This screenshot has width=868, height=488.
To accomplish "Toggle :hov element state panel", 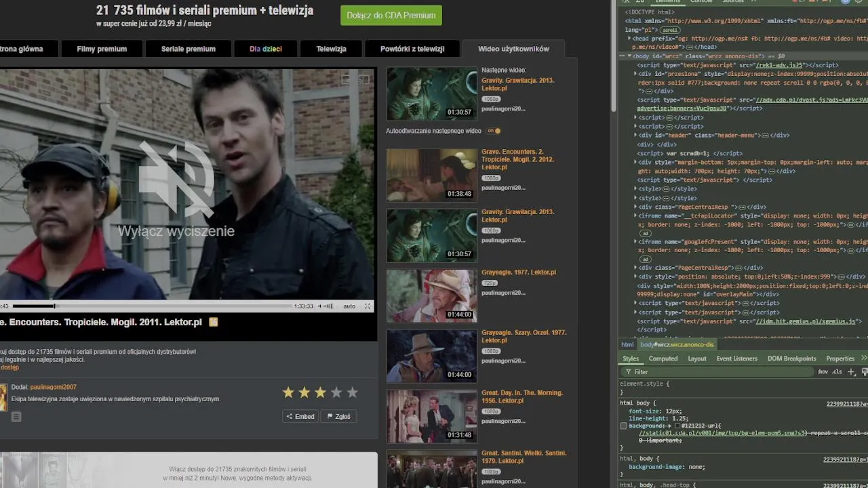I will (x=823, y=371).
